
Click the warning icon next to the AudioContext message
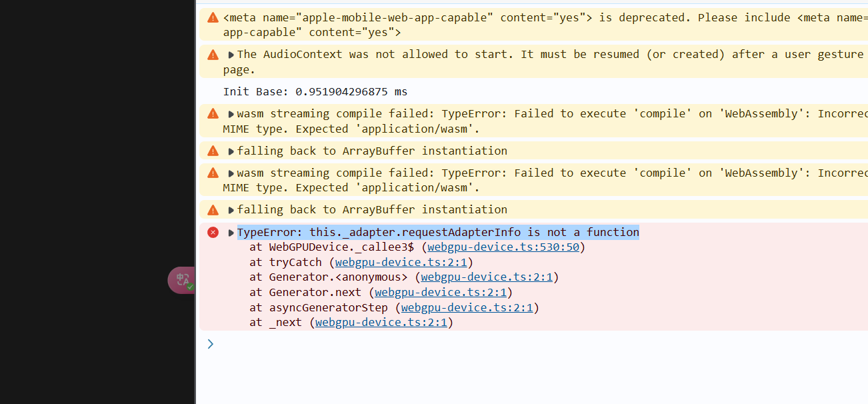coord(213,55)
